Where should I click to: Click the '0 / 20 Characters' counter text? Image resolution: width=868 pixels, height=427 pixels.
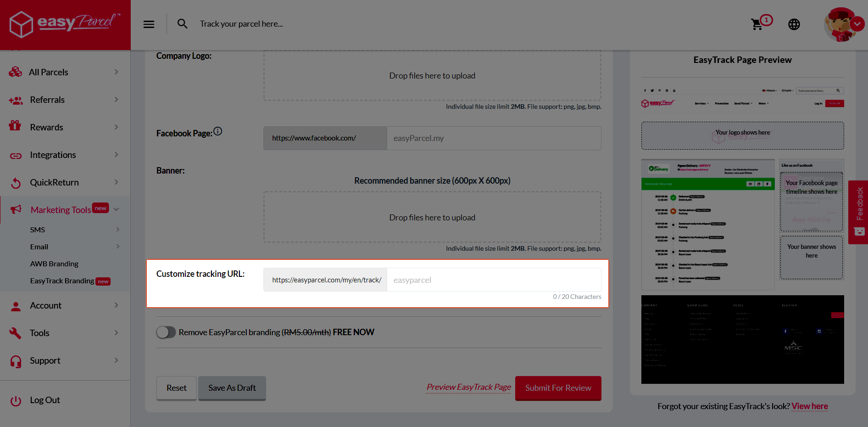click(577, 297)
